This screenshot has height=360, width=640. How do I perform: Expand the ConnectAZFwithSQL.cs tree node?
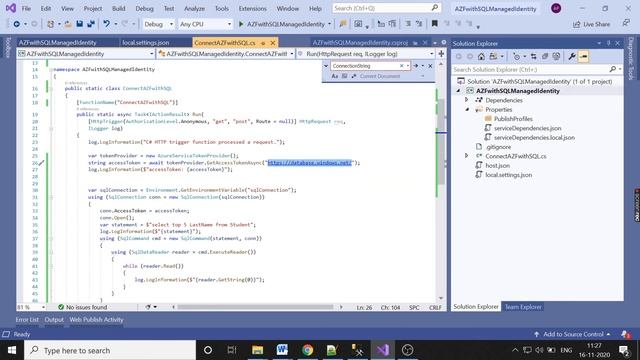point(467,156)
